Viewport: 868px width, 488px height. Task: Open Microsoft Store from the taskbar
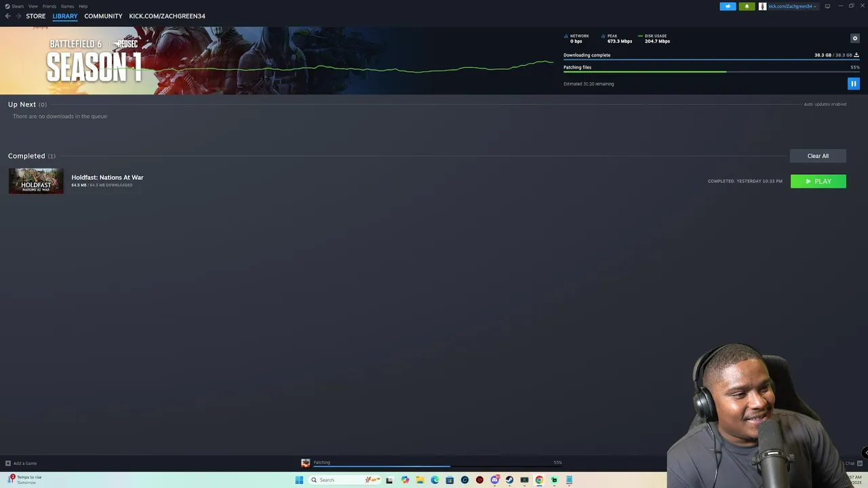450,480
